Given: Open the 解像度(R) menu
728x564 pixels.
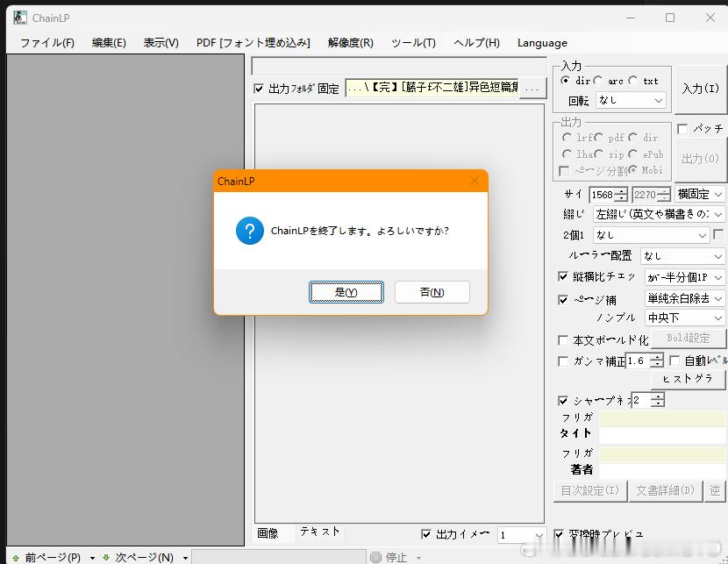Looking at the screenshot, I should tap(351, 43).
